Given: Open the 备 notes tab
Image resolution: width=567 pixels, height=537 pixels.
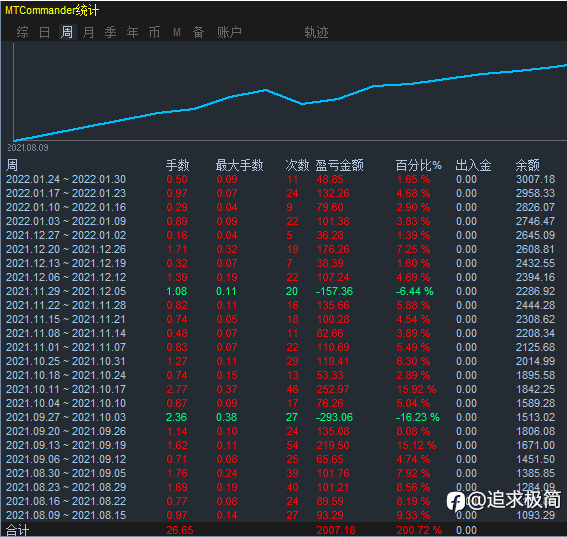Looking at the screenshot, I should point(198,32).
